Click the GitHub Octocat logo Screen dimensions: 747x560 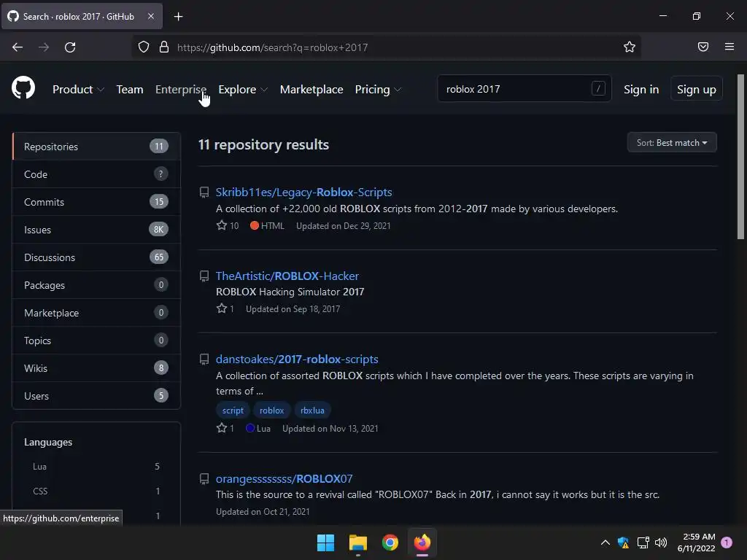point(23,88)
